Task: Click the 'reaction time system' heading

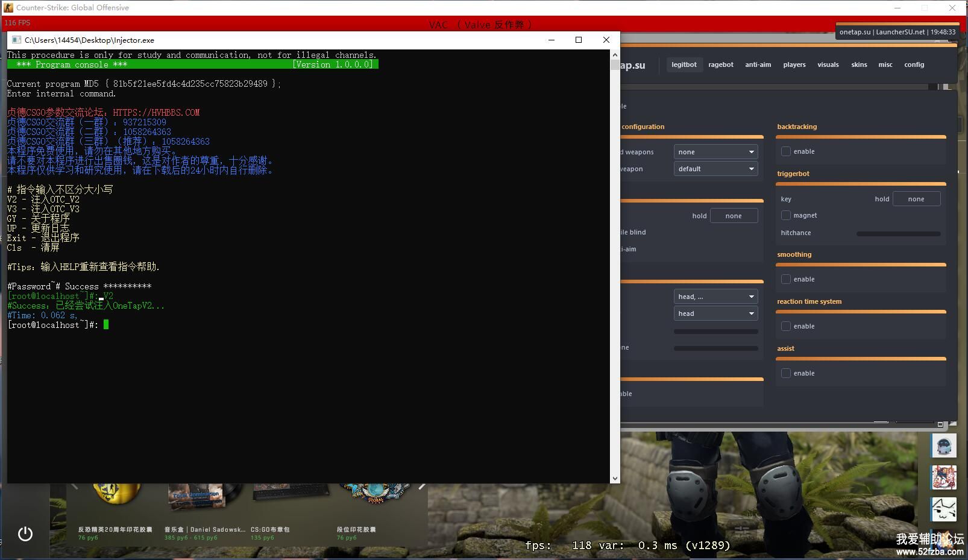Action: pyautogui.click(x=809, y=301)
